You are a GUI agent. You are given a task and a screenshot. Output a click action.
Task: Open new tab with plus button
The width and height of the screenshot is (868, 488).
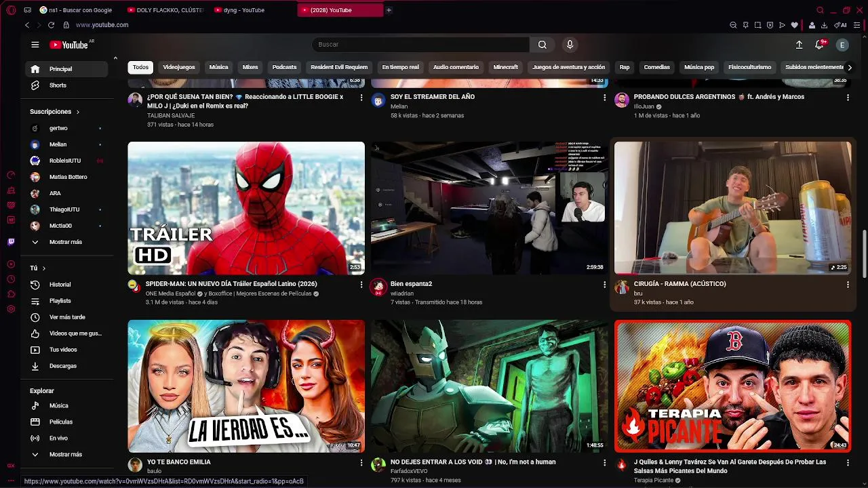click(389, 10)
